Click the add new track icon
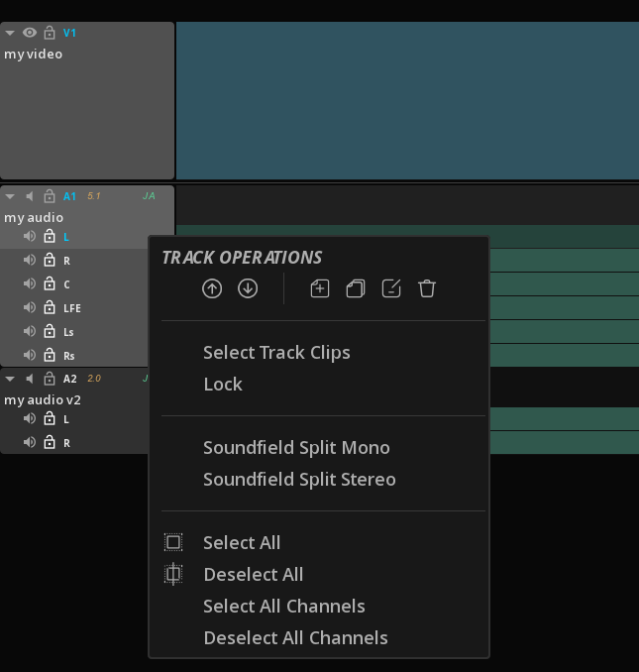Viewport: 639px width, 672px height. click(x=319, y=288)
